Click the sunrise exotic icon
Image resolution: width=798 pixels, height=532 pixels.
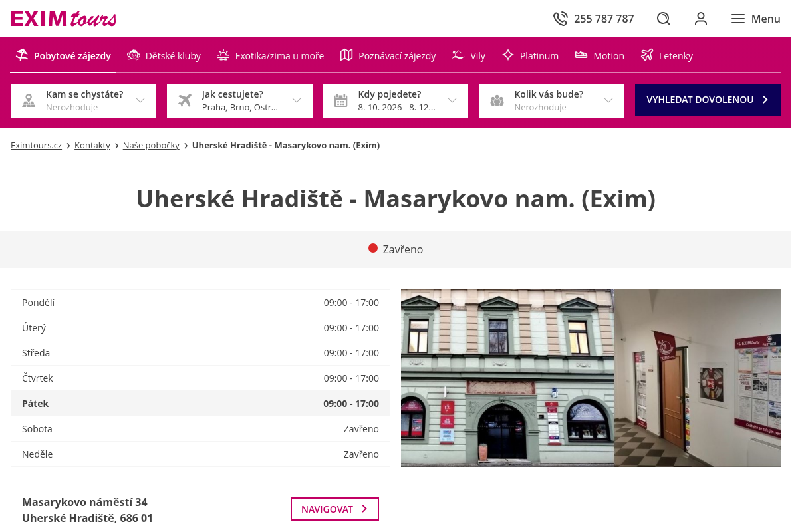[223, 55]
